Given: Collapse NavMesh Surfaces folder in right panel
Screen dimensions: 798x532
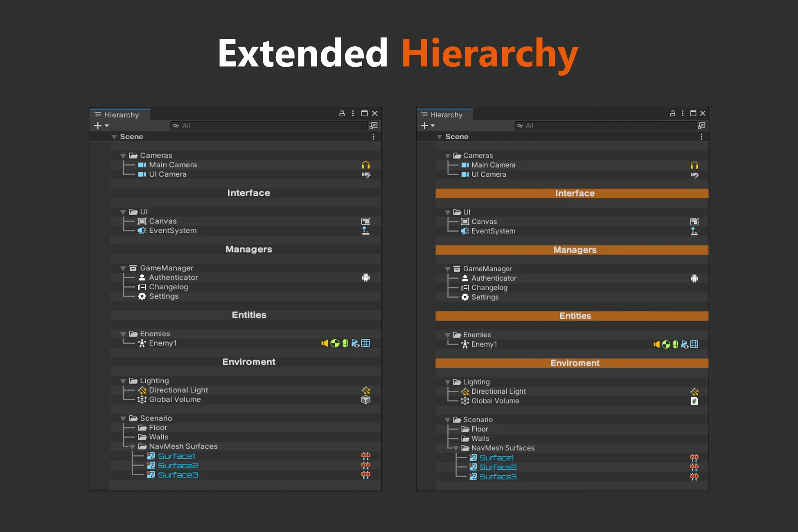Looking at the screenshot, I should click(x=455, y=448).
